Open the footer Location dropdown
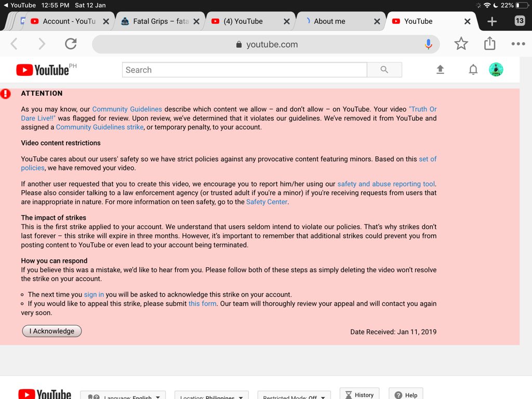Screen dimensions: 532x399 pyautogui.click(x=211, y=395)
